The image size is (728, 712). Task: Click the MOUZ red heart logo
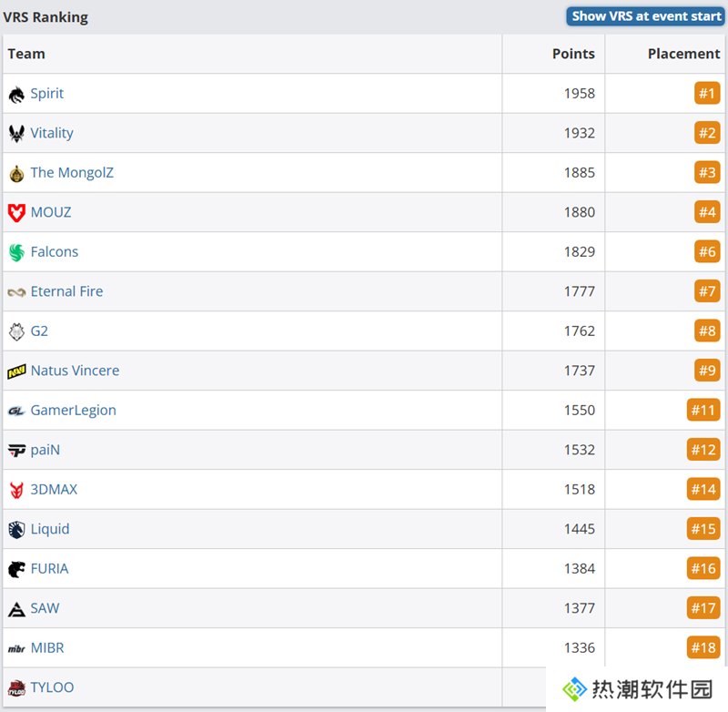click(x=16, y=213)
